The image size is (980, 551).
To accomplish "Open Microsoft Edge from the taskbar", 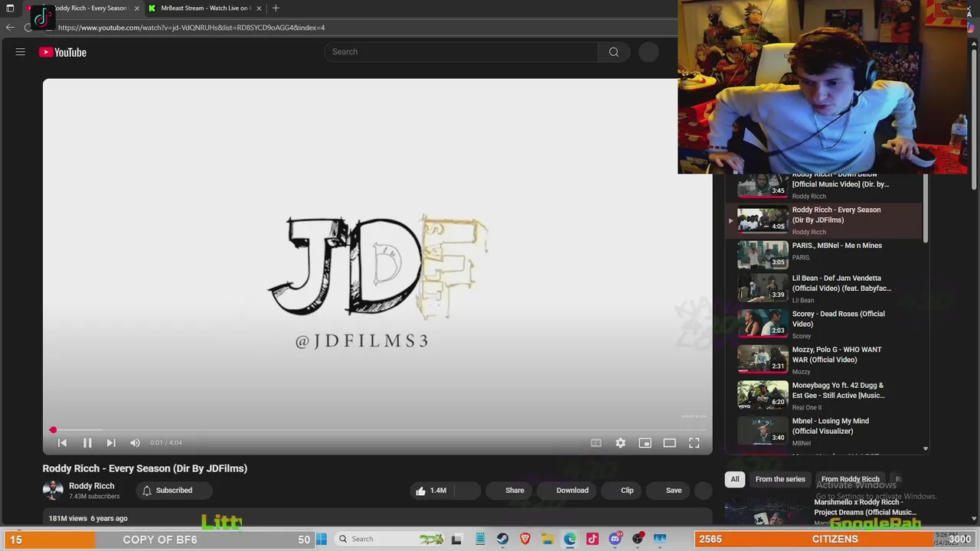I will [570, 539].
